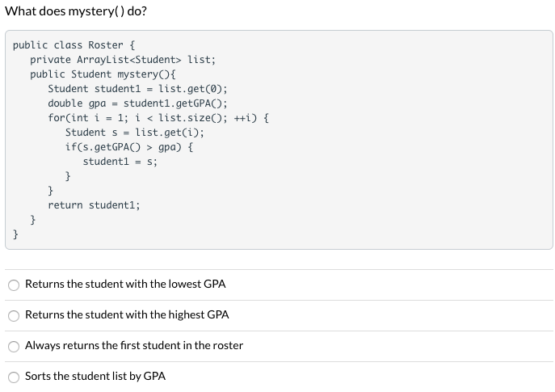The image size is (555, 392).
Task: Choose the highest GPA radio option
Action: (x=14, y=316)
